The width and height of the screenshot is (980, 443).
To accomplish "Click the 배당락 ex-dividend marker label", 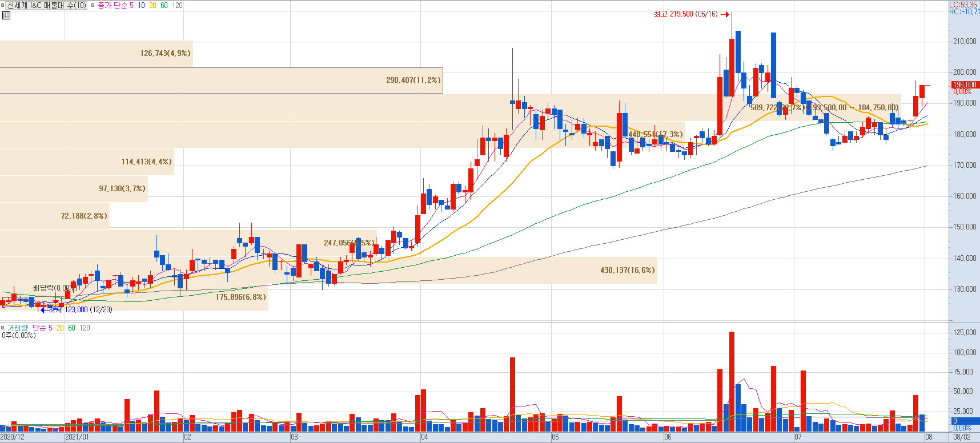I will tap(55, 288).
